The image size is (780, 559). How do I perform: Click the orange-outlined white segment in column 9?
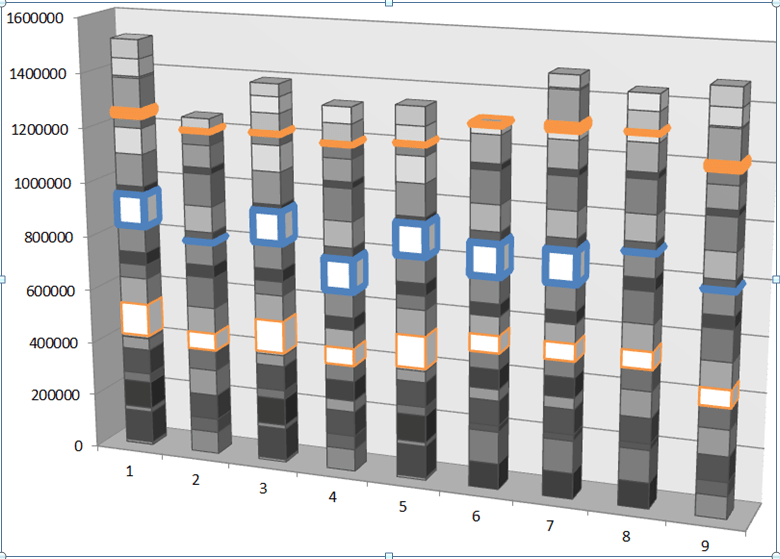[x=716, y=397]
